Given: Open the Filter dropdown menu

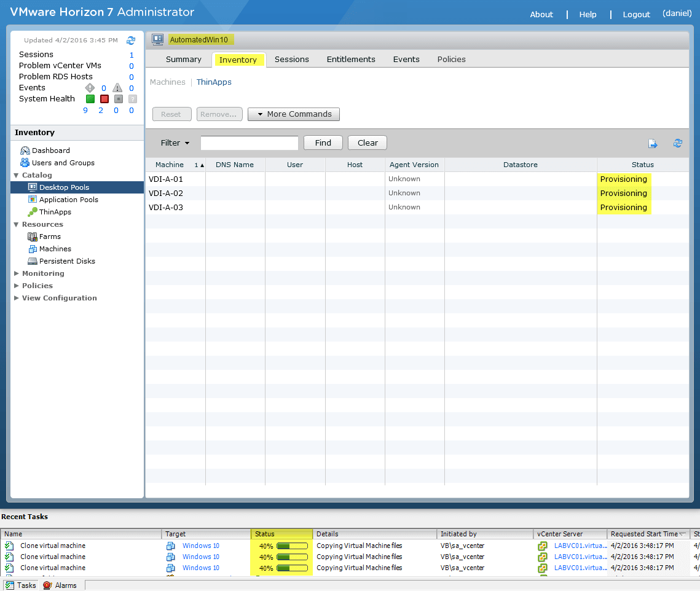Looking at the screenshot, I should (x=175, y=143).
